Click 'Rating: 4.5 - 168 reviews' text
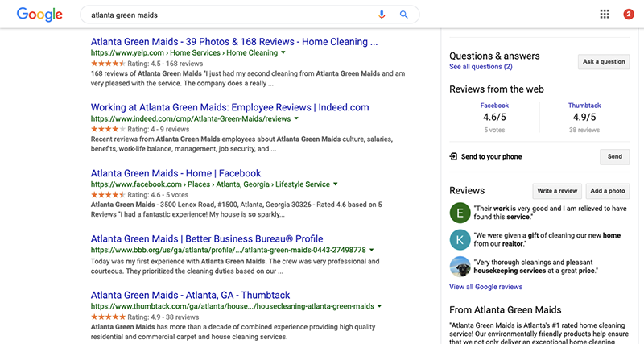Viewport: 644px width, 344px height. click(165, 64)
